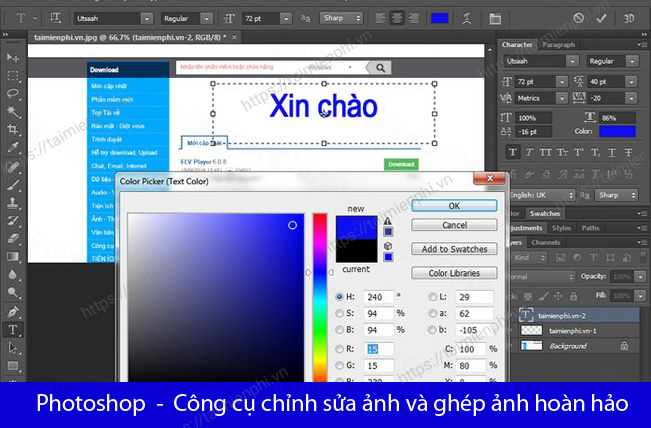Select the Rectangular Marquee tool

point(13,76)
